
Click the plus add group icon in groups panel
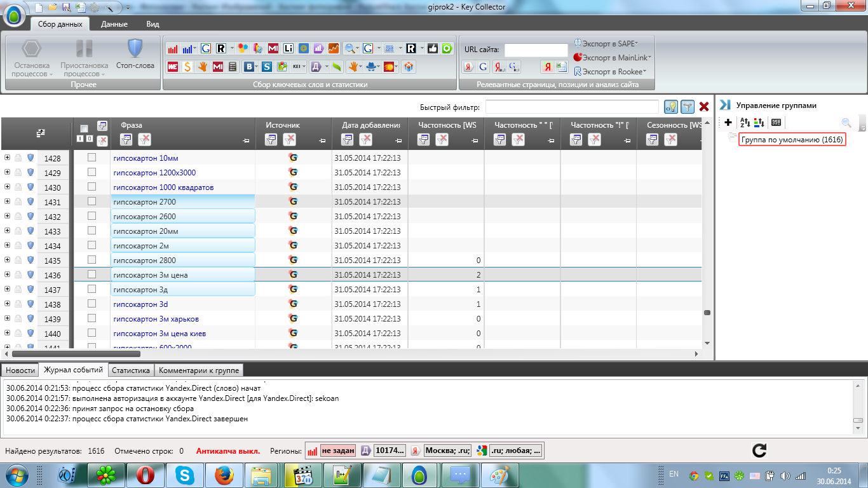728,123
